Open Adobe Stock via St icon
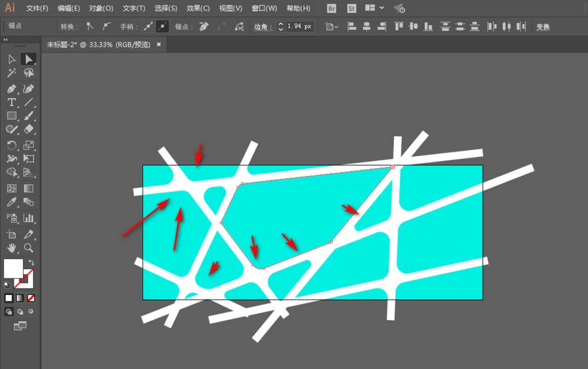This screenshot has width=588, height=369. point(352,8)
